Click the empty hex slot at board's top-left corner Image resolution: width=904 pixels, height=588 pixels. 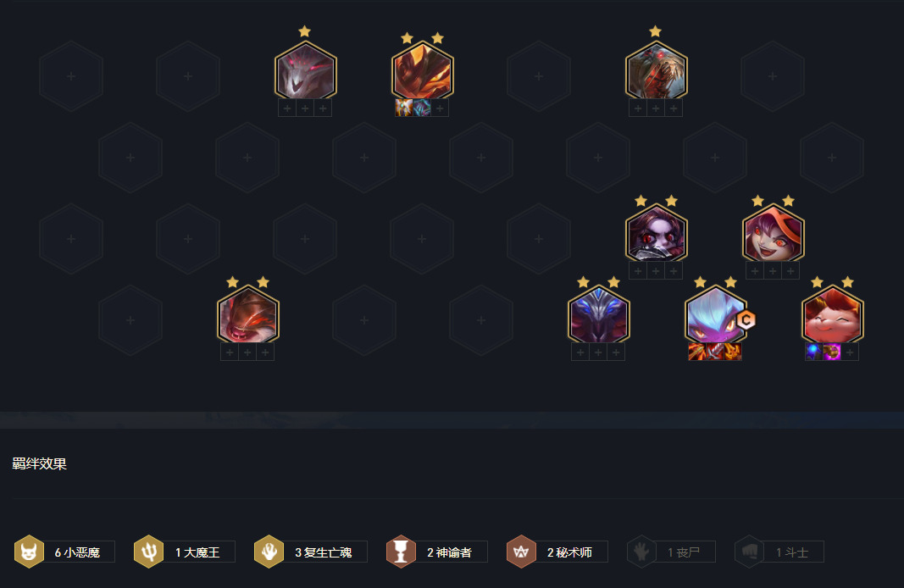pos(71,76)
